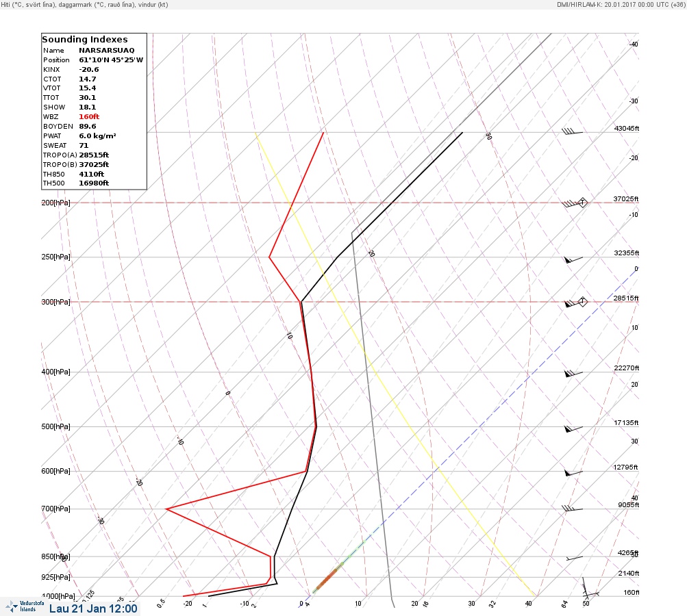Viewport: 687px width, 616px height.
Task: Click the 500[hPa] pressure label
Action: click(55, 427)
